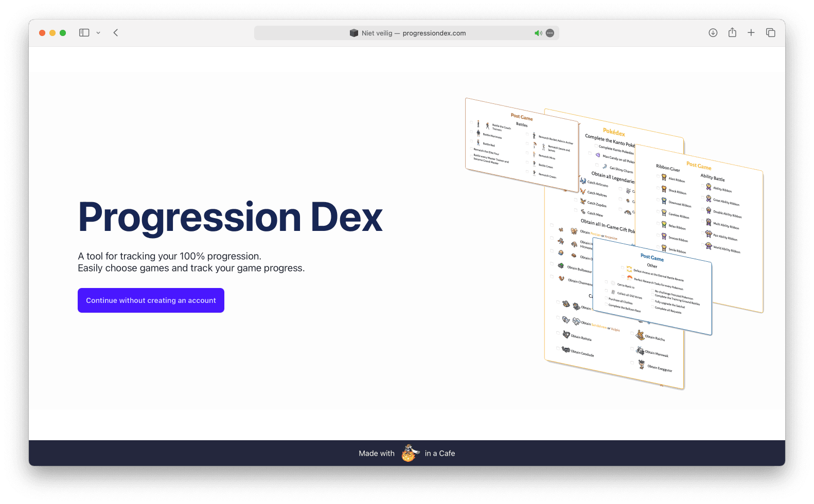Toggle the Safari sidebar button
The width and height of the screenshot is (814, 504).
tap(84, 33)
